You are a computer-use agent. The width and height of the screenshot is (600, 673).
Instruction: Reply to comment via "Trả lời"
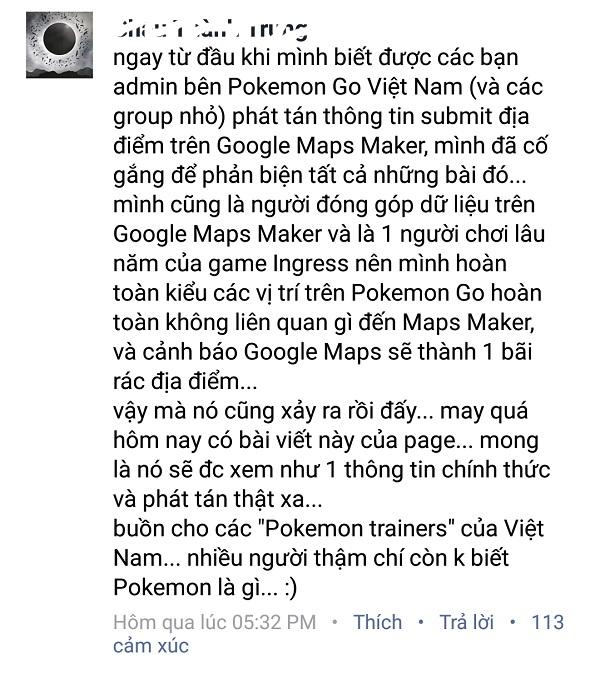pos(466,622)
